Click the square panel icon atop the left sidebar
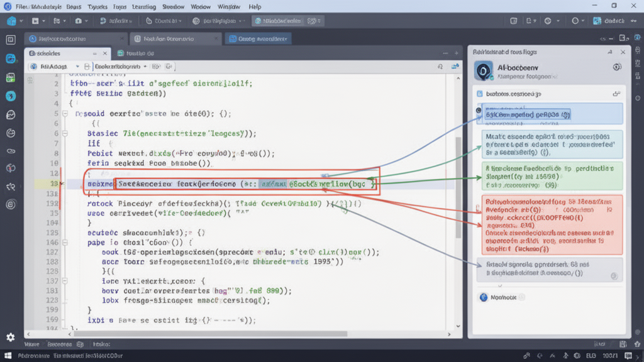This screenshot has height=362, width=644. [11, 40]
